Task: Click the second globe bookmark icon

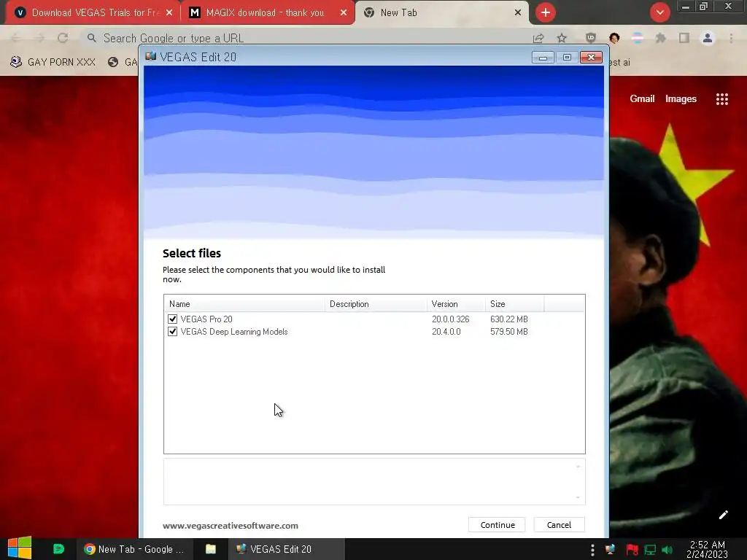Action: tap(113, 62)
